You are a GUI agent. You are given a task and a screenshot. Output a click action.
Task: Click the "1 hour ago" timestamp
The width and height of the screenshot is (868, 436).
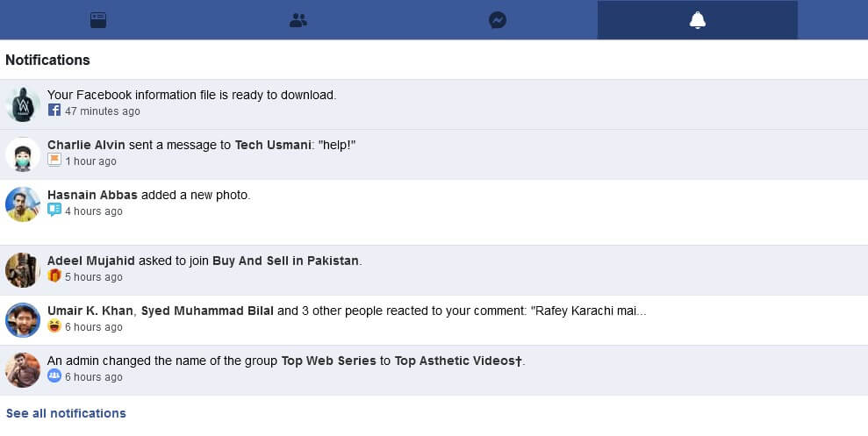(90, 161)
